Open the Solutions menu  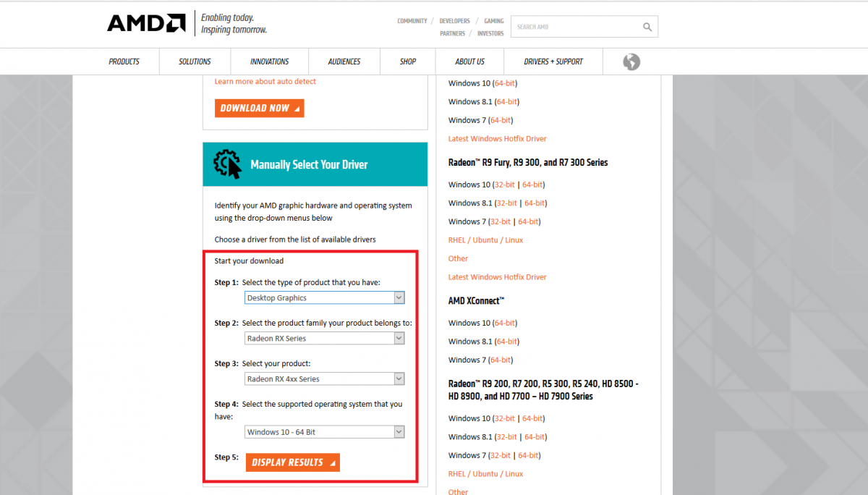click(x=195, y=62)
